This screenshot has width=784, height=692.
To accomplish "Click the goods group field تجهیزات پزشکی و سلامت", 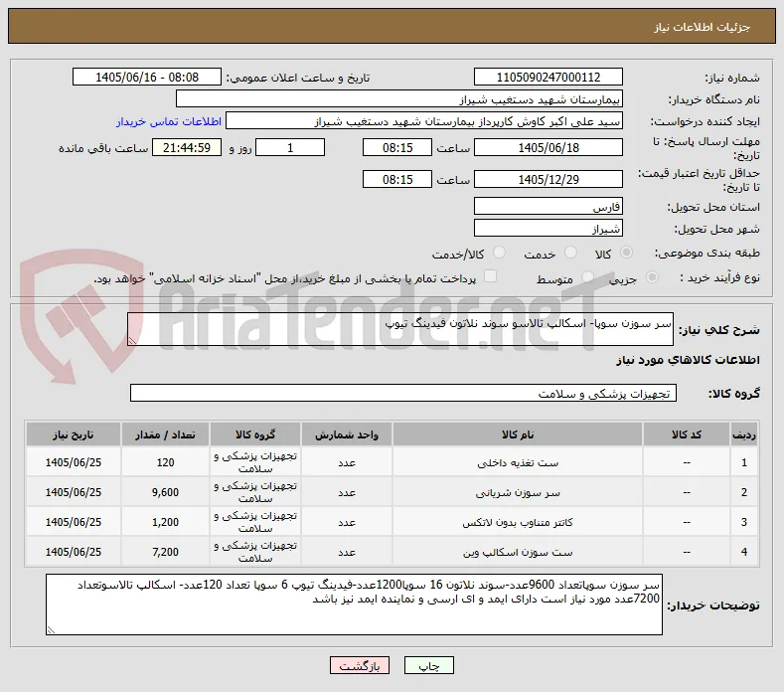I will (403, 394).
